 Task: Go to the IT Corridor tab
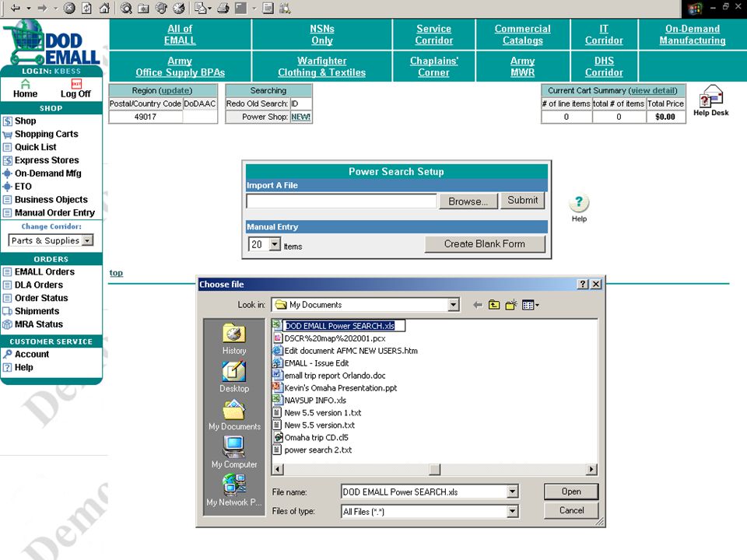click(604, 34)
